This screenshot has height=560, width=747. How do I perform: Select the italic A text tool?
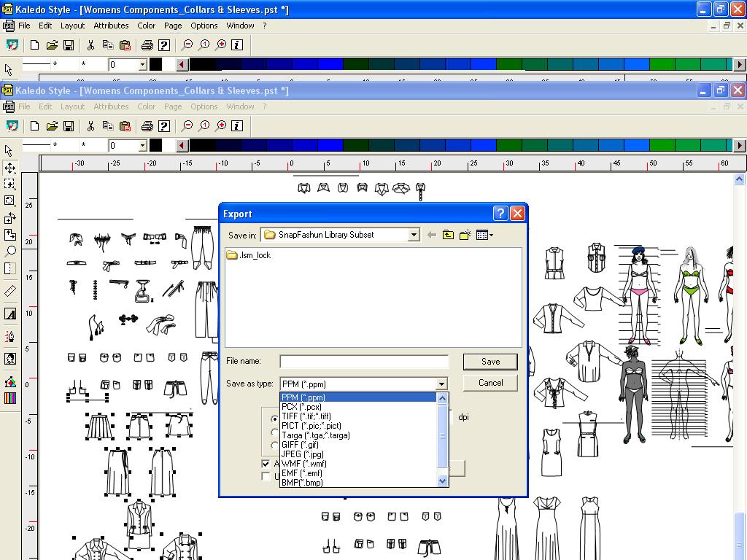click(x=9, y=314)
